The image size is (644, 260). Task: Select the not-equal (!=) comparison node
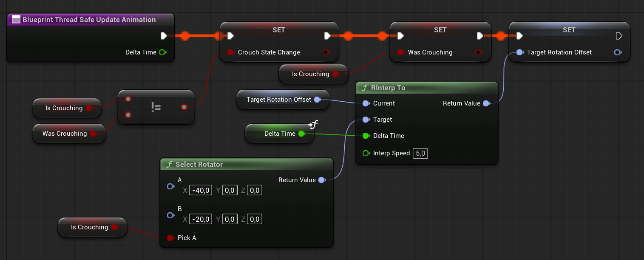tap(156, 107)
